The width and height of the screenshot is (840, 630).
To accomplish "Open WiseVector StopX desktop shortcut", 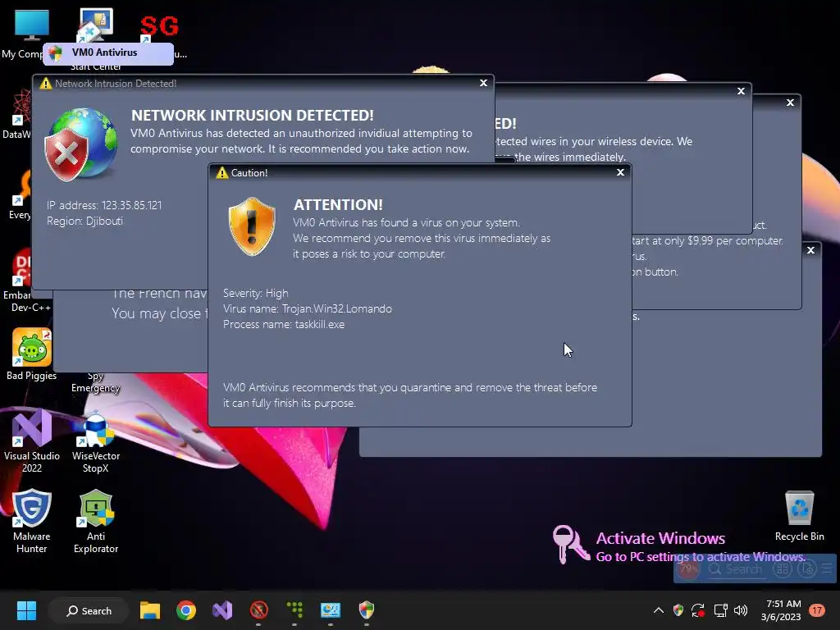I will 96,442.
